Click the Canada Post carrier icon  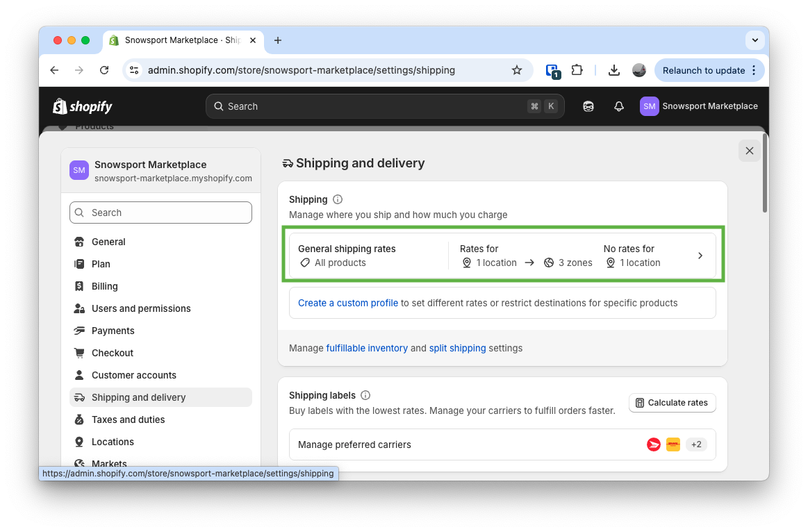click(653, 444)
